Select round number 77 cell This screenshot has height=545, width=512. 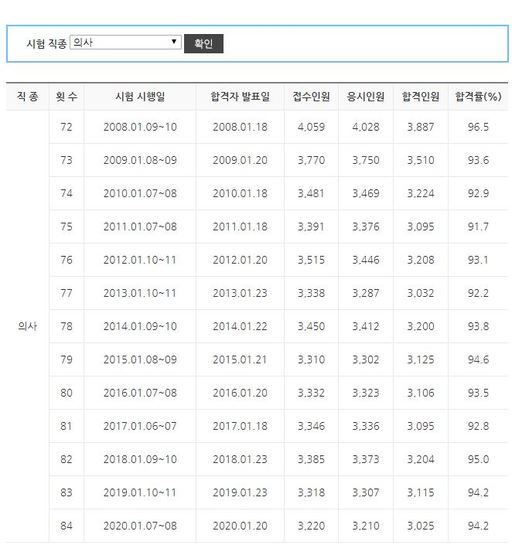(x=66, y=293)
